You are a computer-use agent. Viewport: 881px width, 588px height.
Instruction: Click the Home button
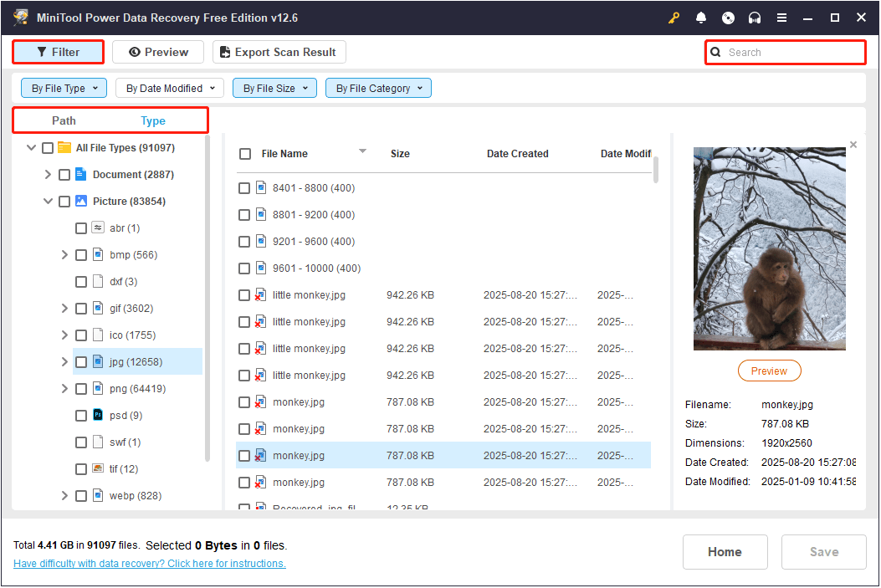coord(725,552)
